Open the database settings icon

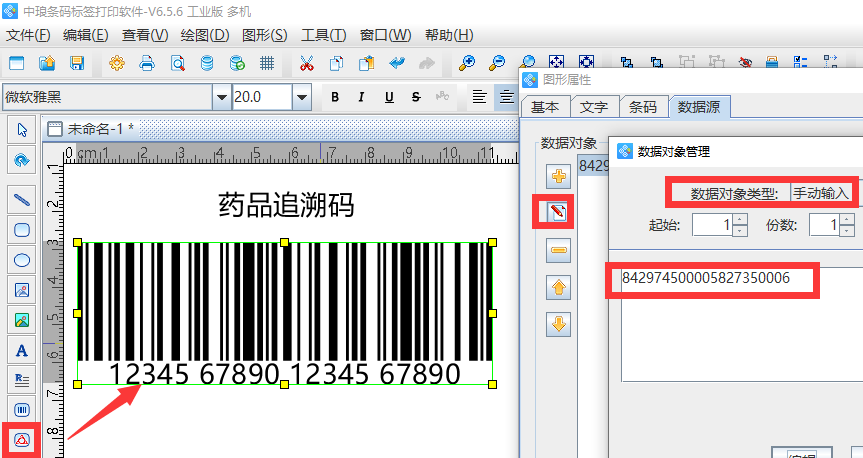[x=207, y=63]
